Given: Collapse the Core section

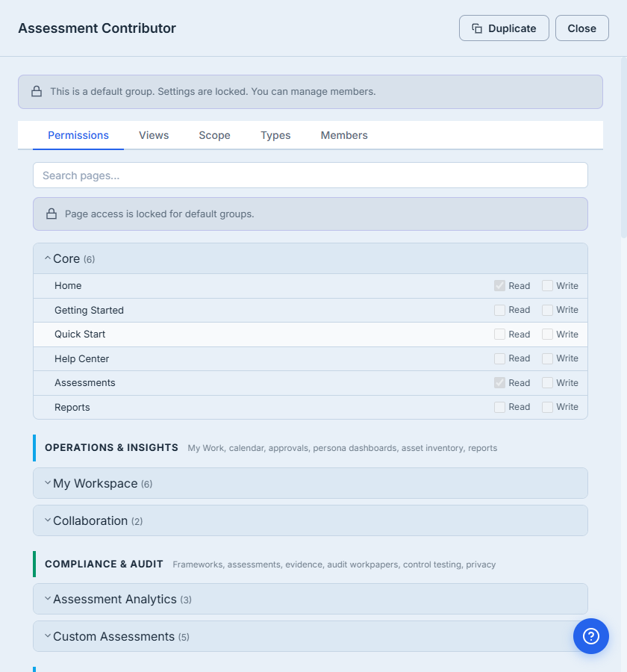Looking at the screenshot, I should click(x=311, y=258).
